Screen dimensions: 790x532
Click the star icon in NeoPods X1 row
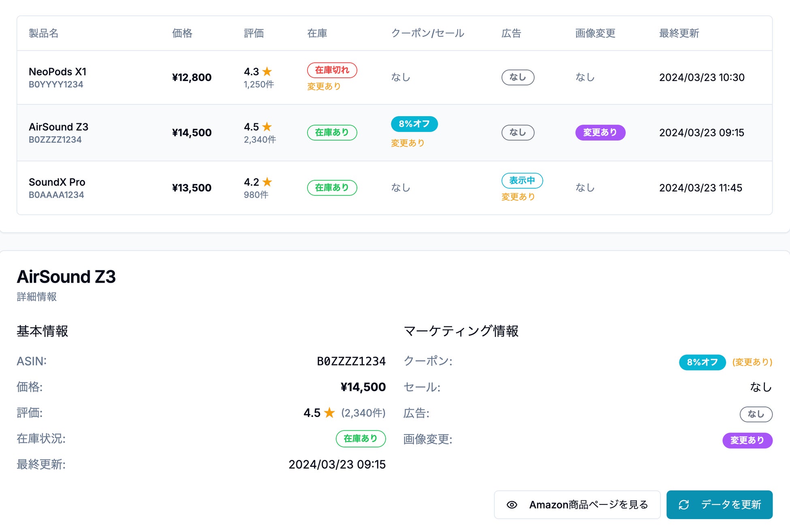coord(267,72)
